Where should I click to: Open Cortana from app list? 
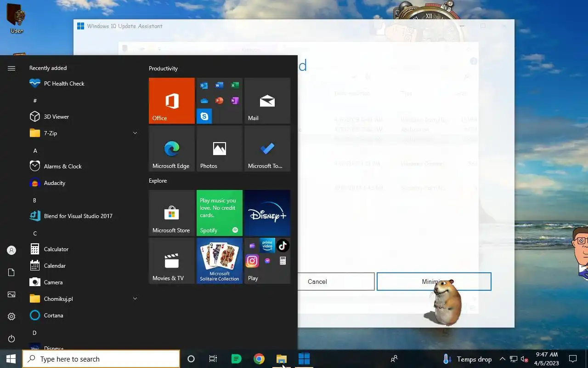pyautogui.click(x=83, y=316)
